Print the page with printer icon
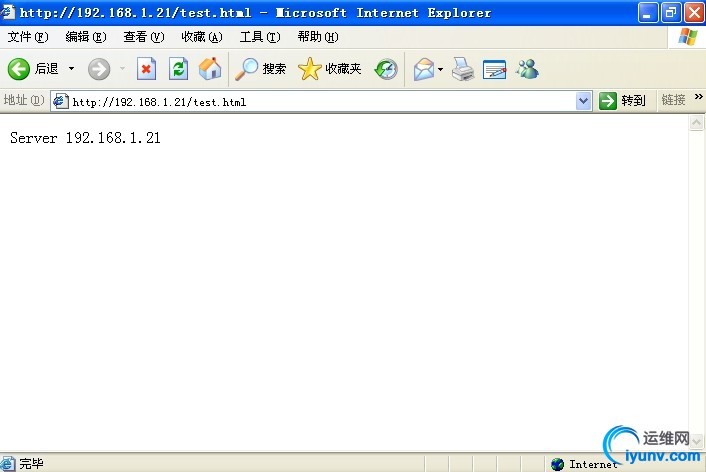Viewport: 706px width, 472px height. (x=463, y=69)
